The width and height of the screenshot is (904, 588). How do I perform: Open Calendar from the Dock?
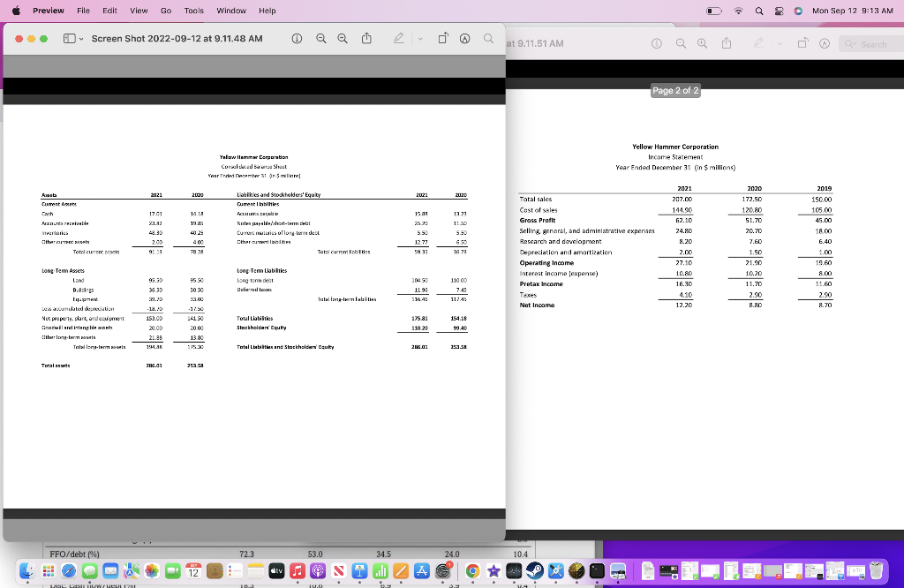(193, 570)
